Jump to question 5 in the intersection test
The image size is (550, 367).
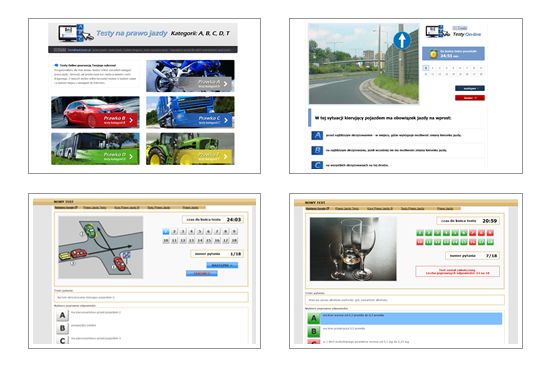pos(200,232)
